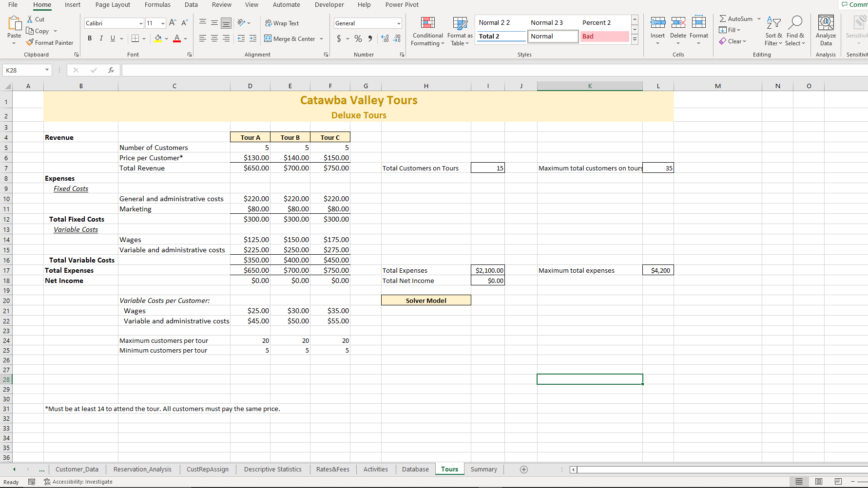868x488 pixels.
Task: Open the Clear dropdown
Action: click(733, 41)
